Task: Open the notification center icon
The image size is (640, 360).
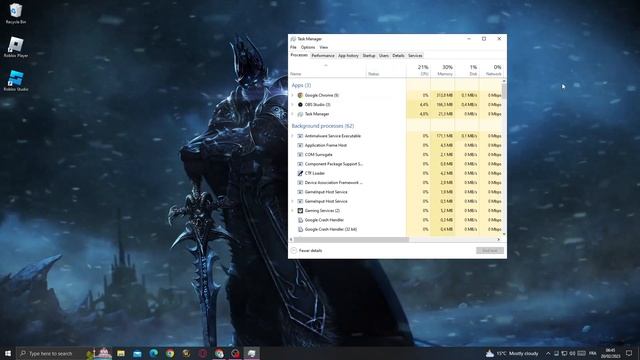Action: tap(629, 353)
